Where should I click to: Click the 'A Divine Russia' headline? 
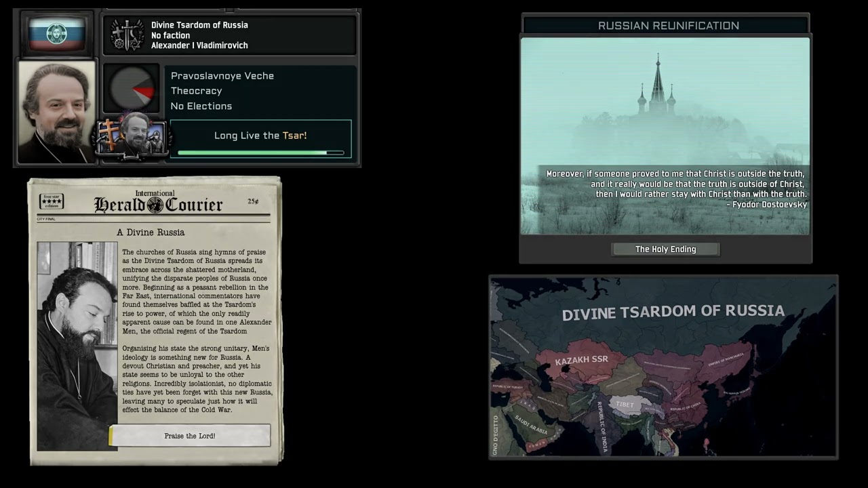tap(151, 232)
